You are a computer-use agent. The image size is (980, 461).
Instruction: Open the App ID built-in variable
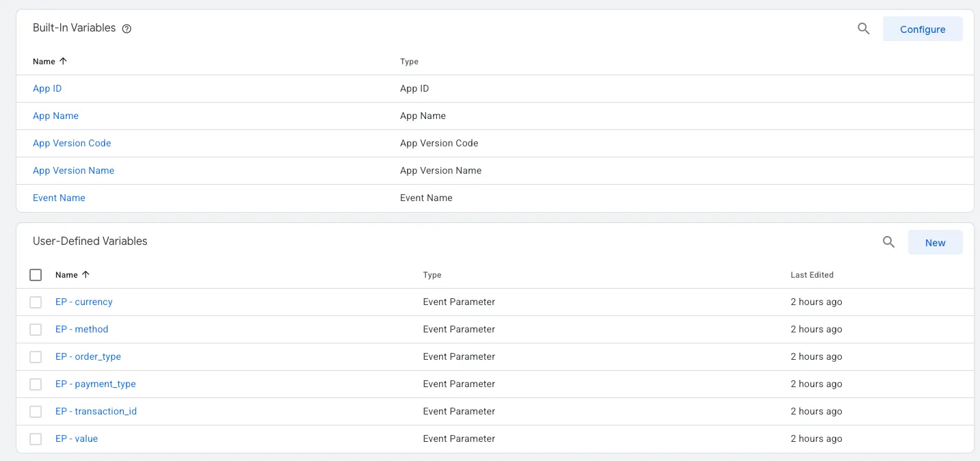pyautogui.click(x=47, y=88)
